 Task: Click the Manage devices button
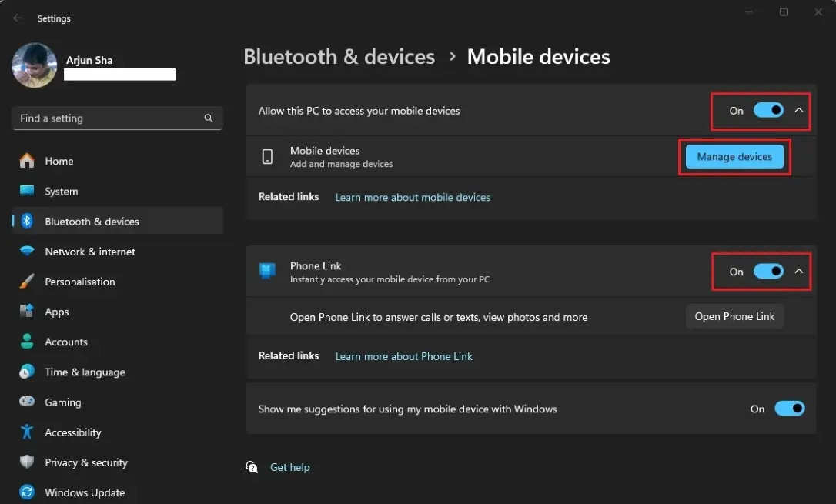point(734,156)
